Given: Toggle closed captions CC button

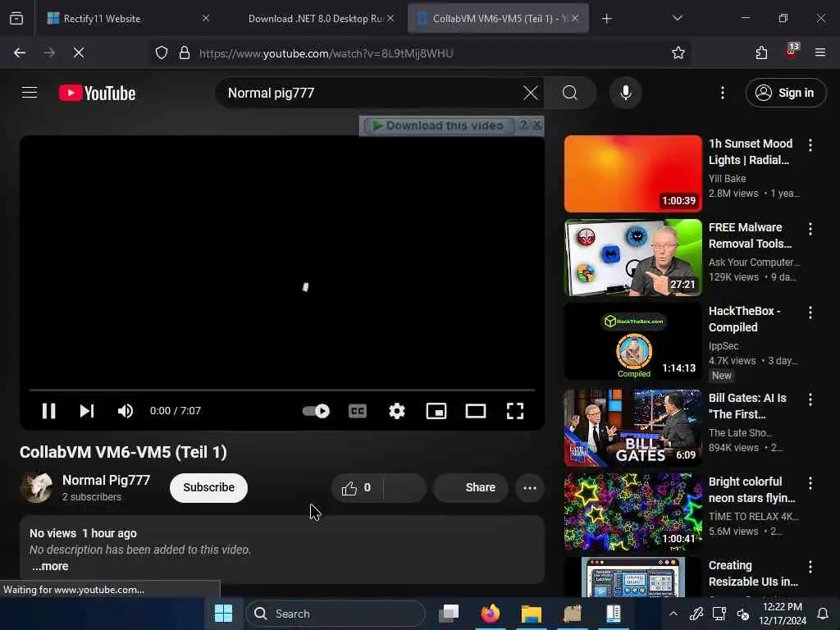Looking at the screenshot, I should point(358,411).
